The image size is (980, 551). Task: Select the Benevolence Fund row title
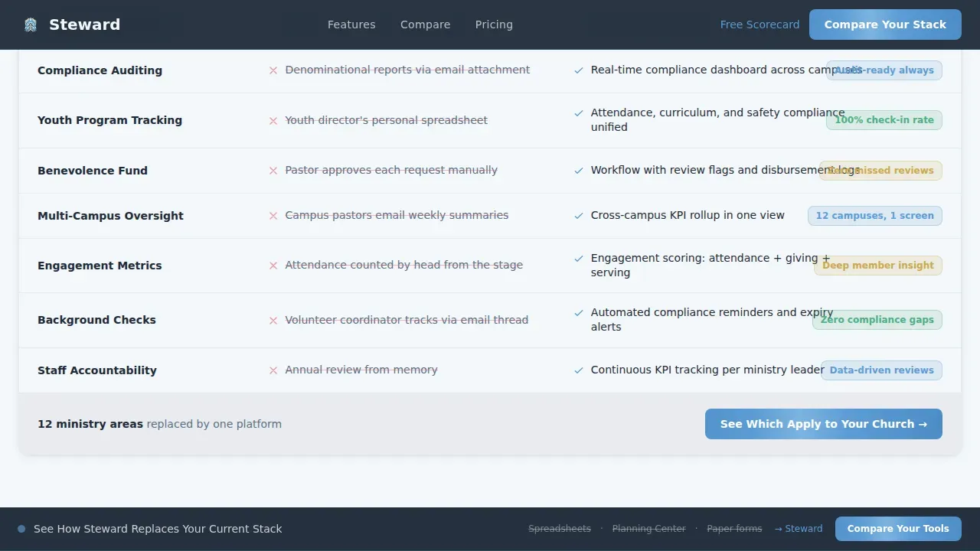[93, 171]
